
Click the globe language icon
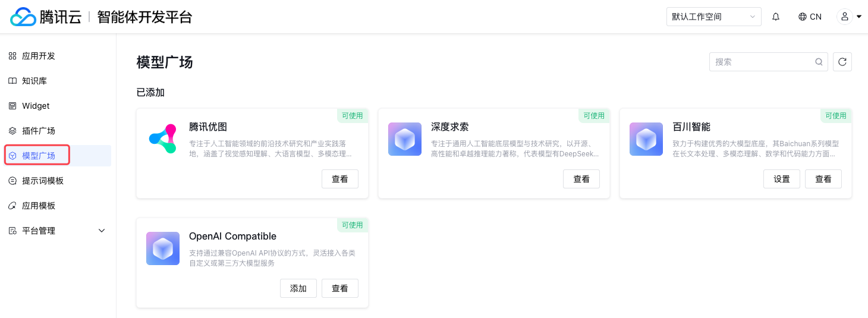tap(803, 17)
